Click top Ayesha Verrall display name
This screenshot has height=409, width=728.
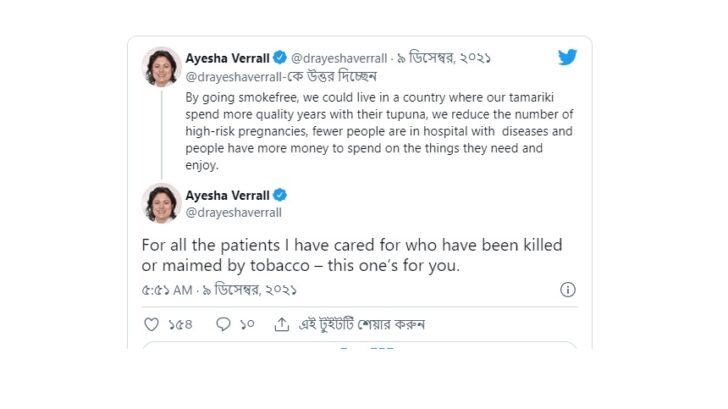tap(228, 58)
